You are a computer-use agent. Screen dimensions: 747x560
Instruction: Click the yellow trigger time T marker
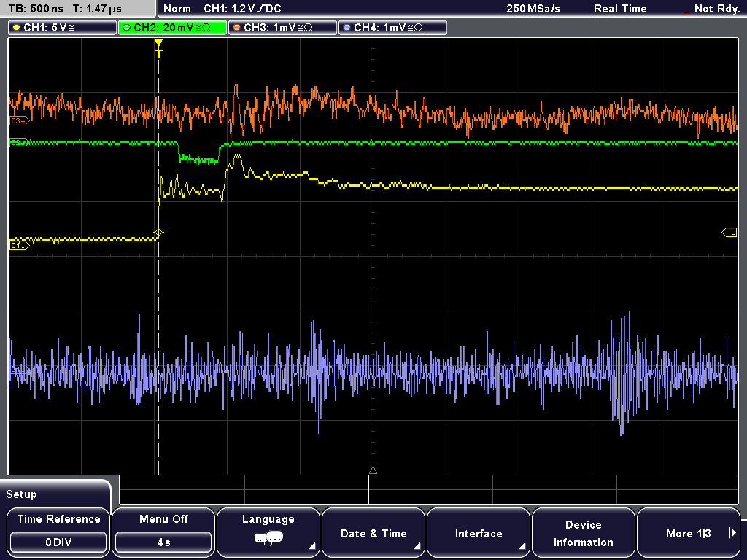(x=158, y=47)
